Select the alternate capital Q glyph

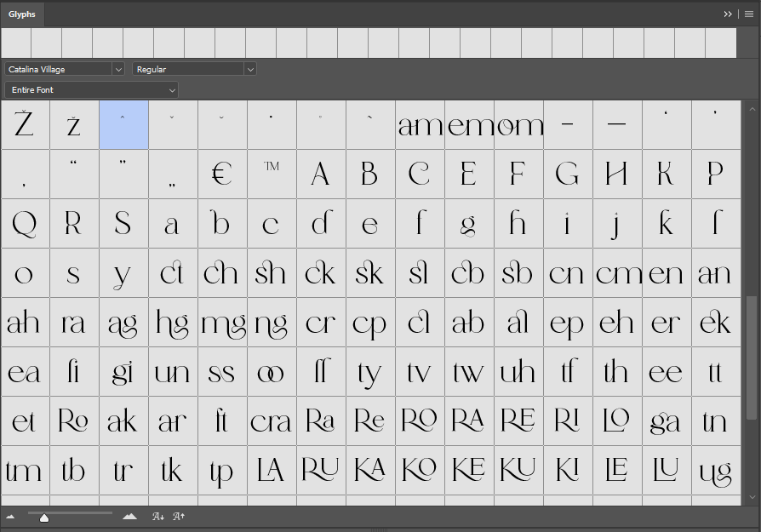pos(26,224)
